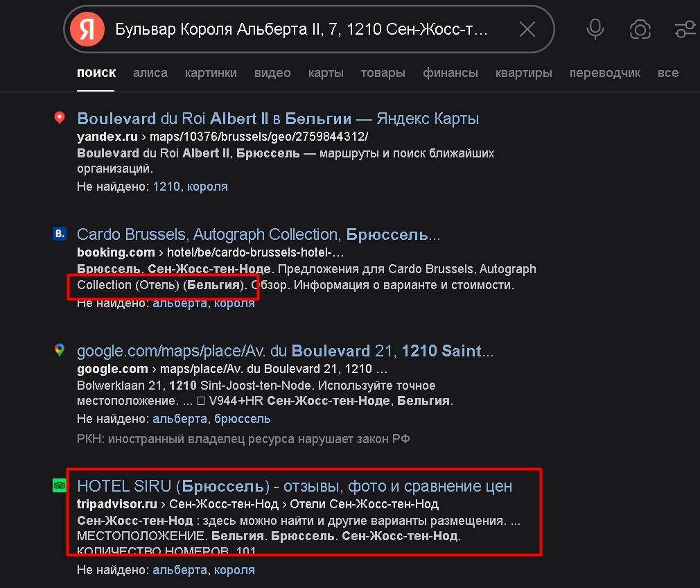Viewport: 700px width, 588px height.
Task: Show all services via the все tab
Action: (668, 73)
